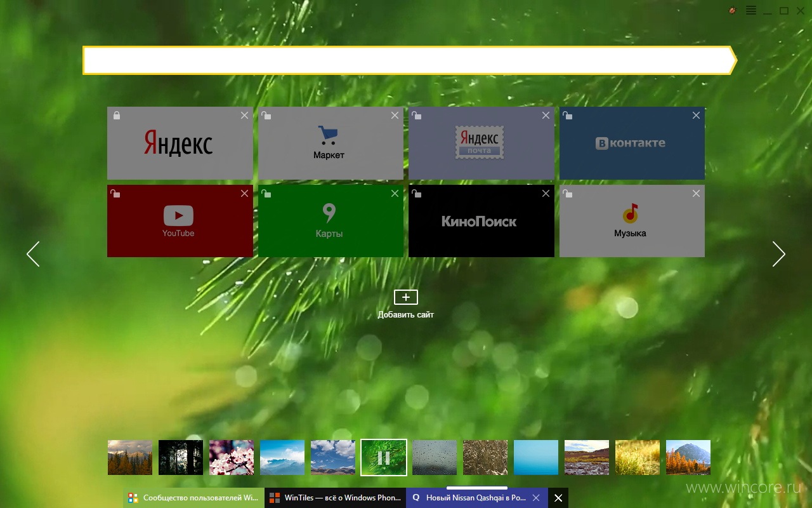Open the Маркет tile

[331, 144]
